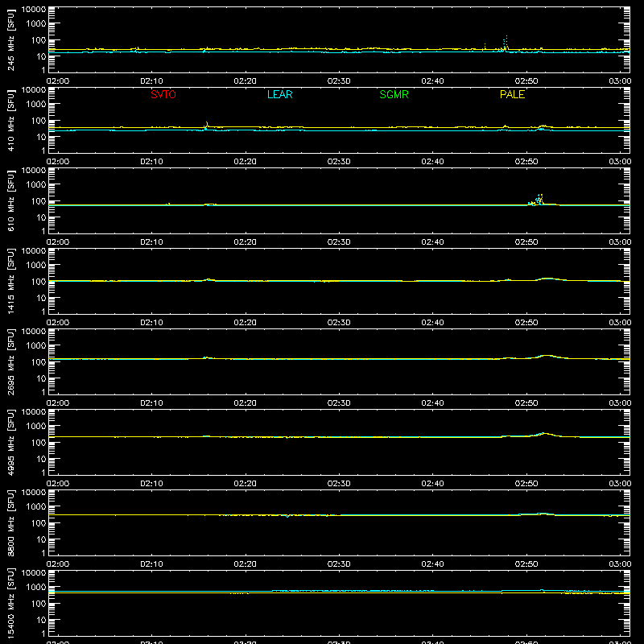
Task: Click the 100 tick on the 610 MHz panel
Action: 39,201
